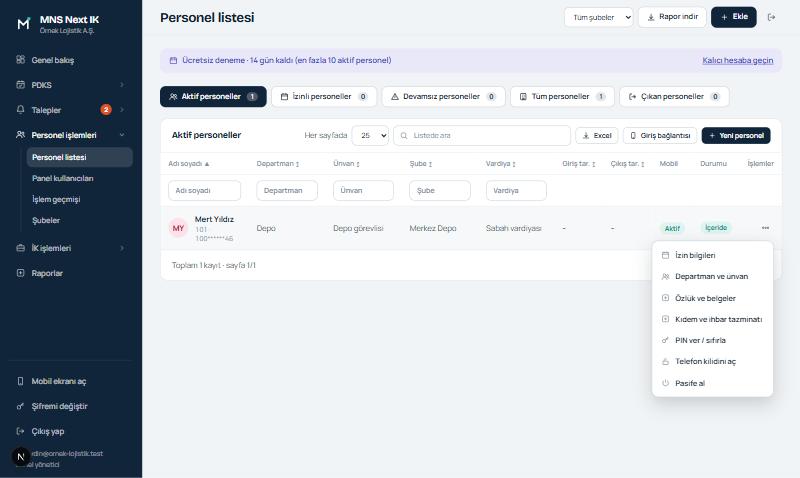The width and height of the screenshot is (800, 478).
Task: Click the MY avatar of Mert Yıldız
Action: [x=178, y=228]
